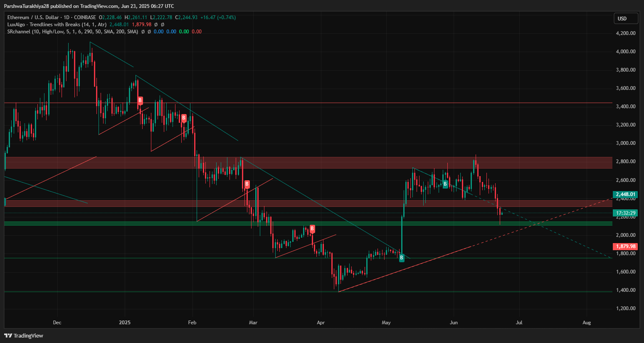Select the teal 'B' marker in early June
Image resolution: width=644 pixels, height=343 pixels.
point(445,184)
